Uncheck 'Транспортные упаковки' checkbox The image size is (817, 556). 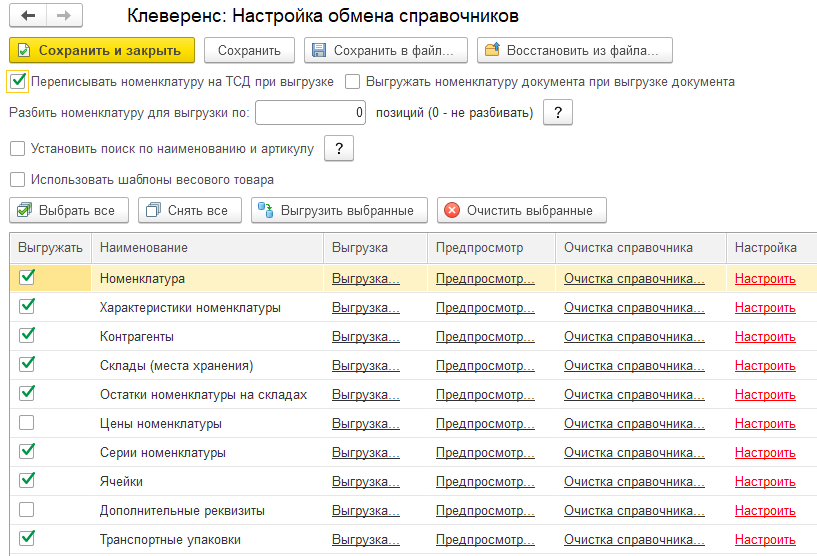pyautogui.click(x=27, y=538)
